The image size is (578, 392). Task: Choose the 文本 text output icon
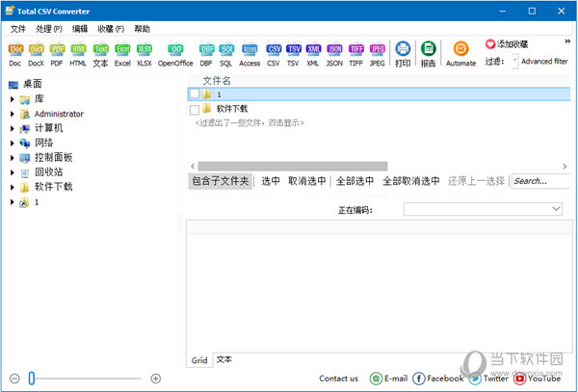pos(100,55)
